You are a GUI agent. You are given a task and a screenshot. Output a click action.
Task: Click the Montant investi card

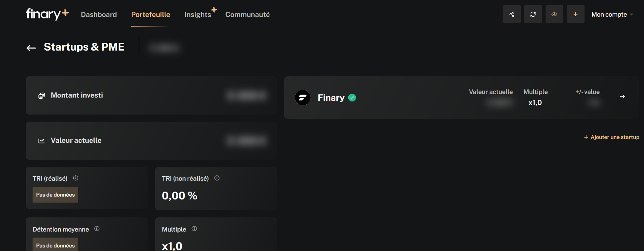[x=152, y=95]
